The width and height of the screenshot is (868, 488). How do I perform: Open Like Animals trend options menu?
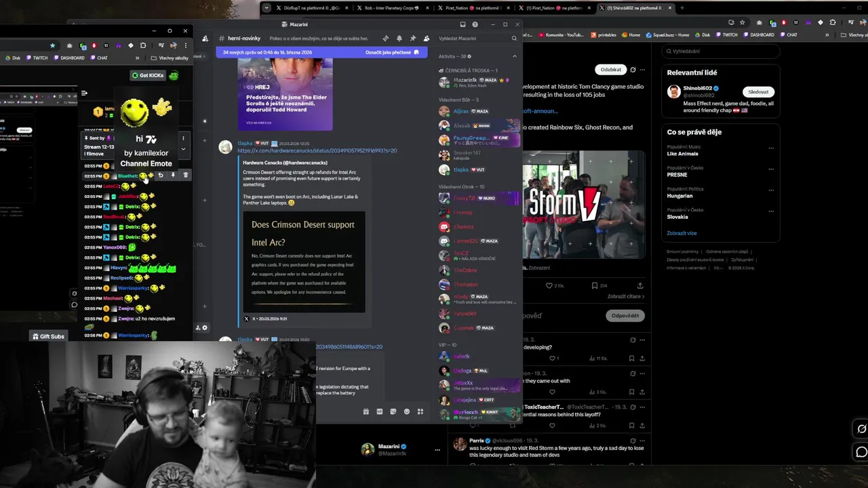(771, 147)
